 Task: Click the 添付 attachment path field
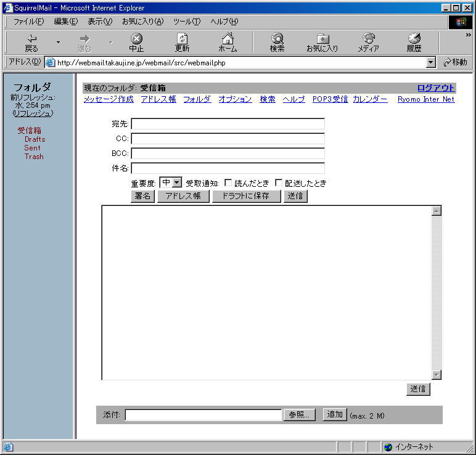pyautogui.click(x=203, y=415)
